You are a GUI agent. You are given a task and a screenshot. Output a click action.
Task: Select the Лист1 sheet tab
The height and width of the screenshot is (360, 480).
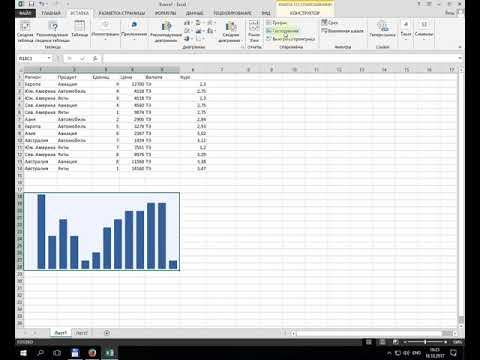pyautogui.click(x=61, y=333)
